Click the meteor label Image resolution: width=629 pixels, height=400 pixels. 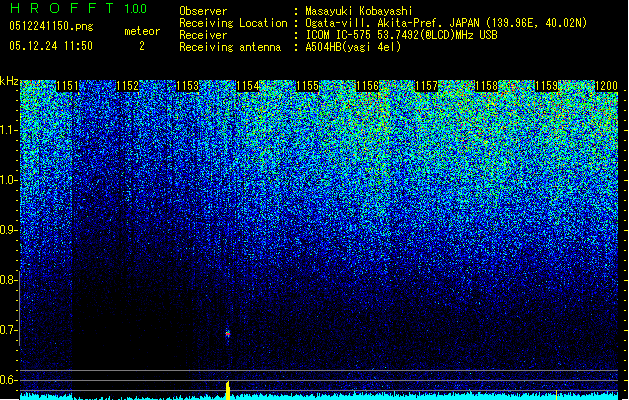pos(142,31)
